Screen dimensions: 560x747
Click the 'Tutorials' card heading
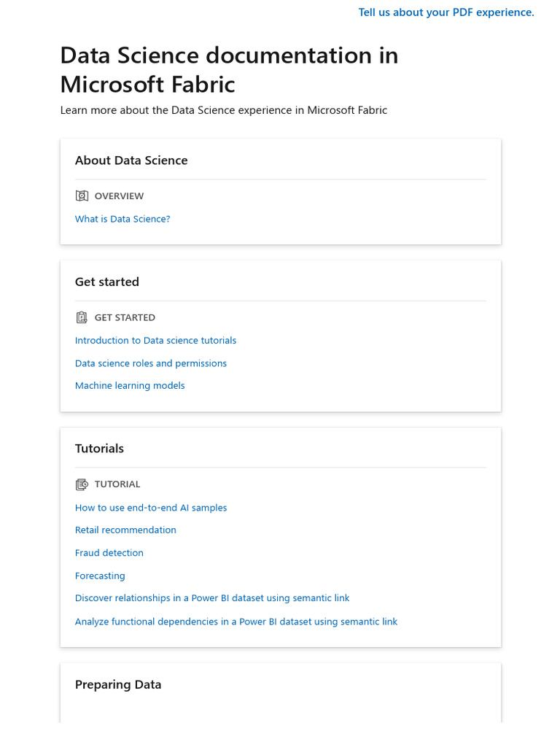coord(99,449)
